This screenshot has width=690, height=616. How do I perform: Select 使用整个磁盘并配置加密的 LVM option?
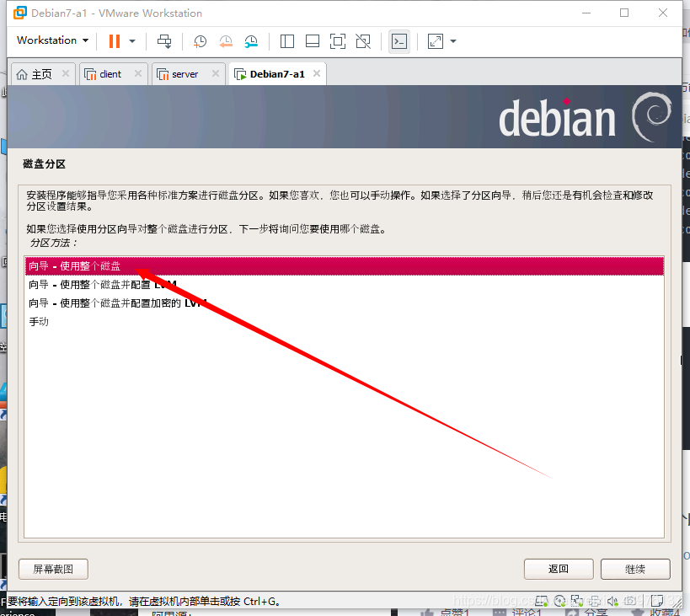coord(344,303)
